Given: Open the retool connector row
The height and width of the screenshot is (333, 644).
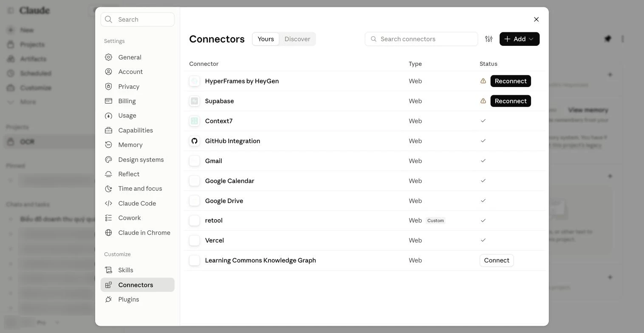Looking at the screenshot, I should point(364,220).
